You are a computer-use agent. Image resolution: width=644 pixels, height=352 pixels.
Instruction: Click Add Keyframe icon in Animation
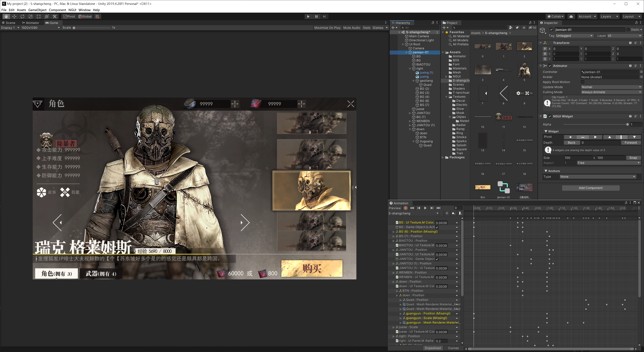click(453, 213)
